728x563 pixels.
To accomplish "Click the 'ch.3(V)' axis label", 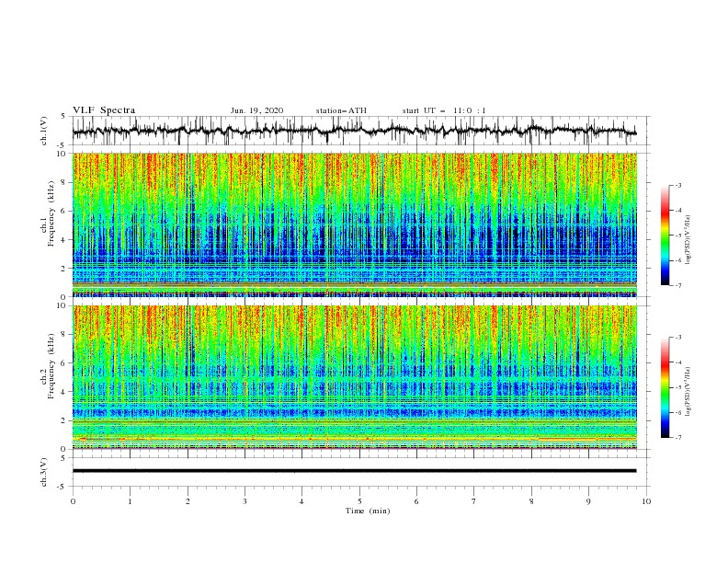I will [x=44, y=472].
